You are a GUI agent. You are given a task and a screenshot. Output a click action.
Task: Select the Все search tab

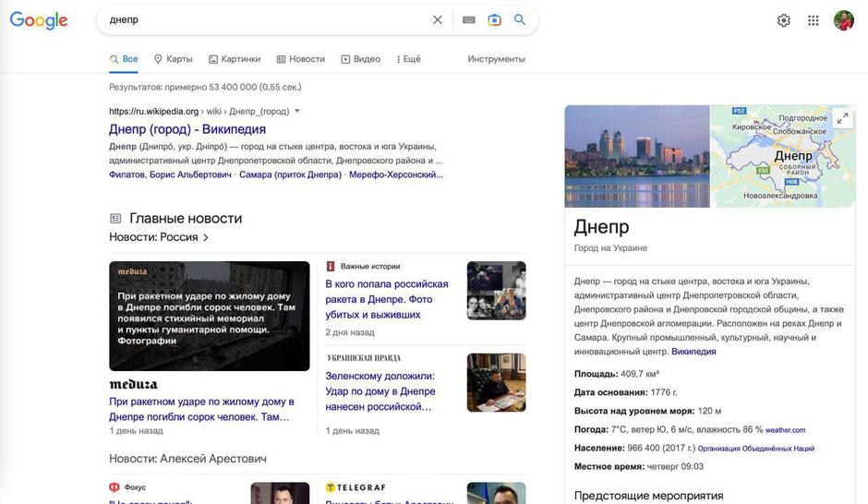[124, 59]
